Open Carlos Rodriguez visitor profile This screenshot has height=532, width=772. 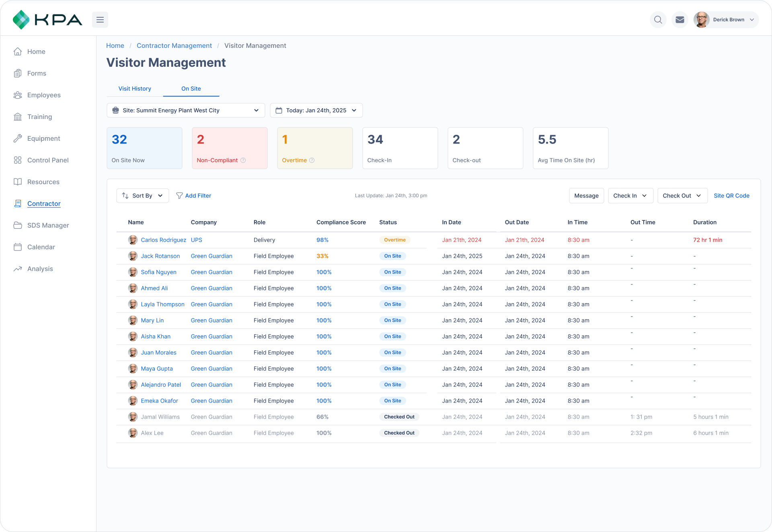pos(163,240)
